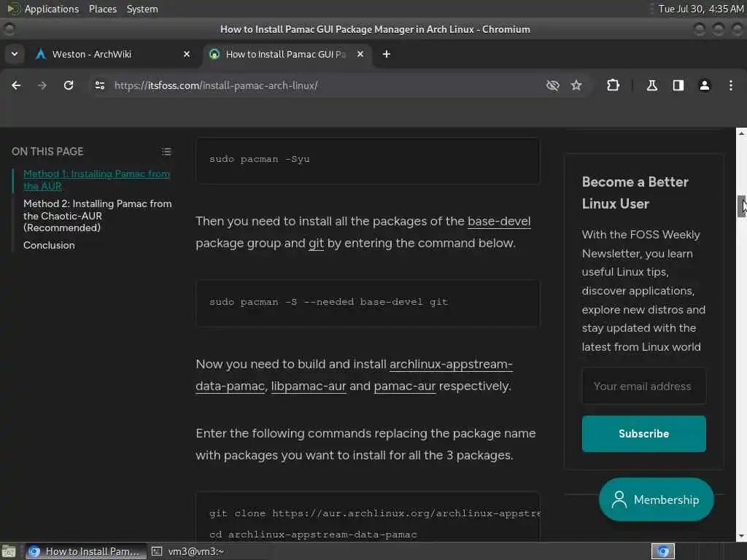
Task: Reload the current page
Action: click(69, 85)
